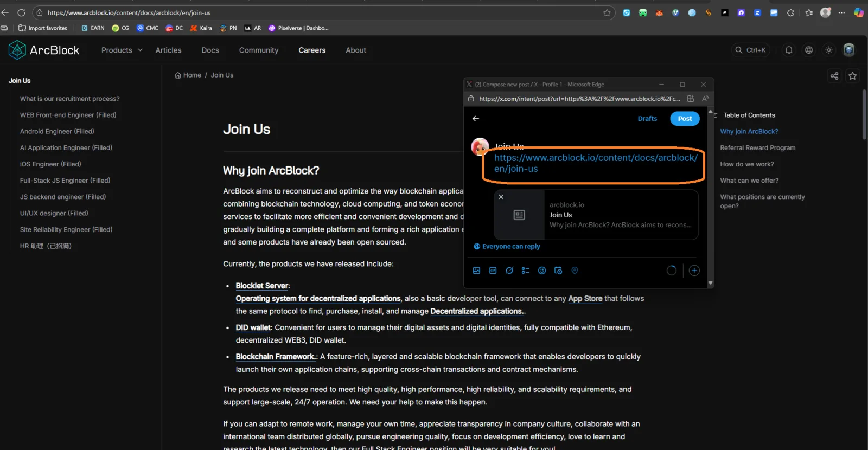The width and height of the screenshot is (868, 450).
Task: Click the arcblock.io link preview card
Action: 596,215
